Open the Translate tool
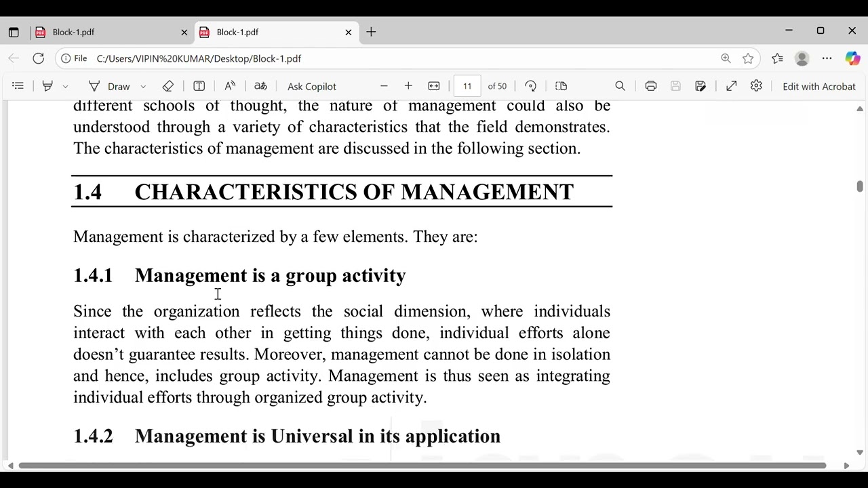 [260, 86]
